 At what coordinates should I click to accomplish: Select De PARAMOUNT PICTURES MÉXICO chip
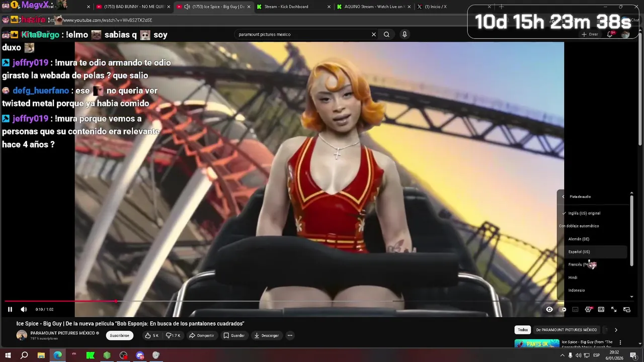coord(567,330)
